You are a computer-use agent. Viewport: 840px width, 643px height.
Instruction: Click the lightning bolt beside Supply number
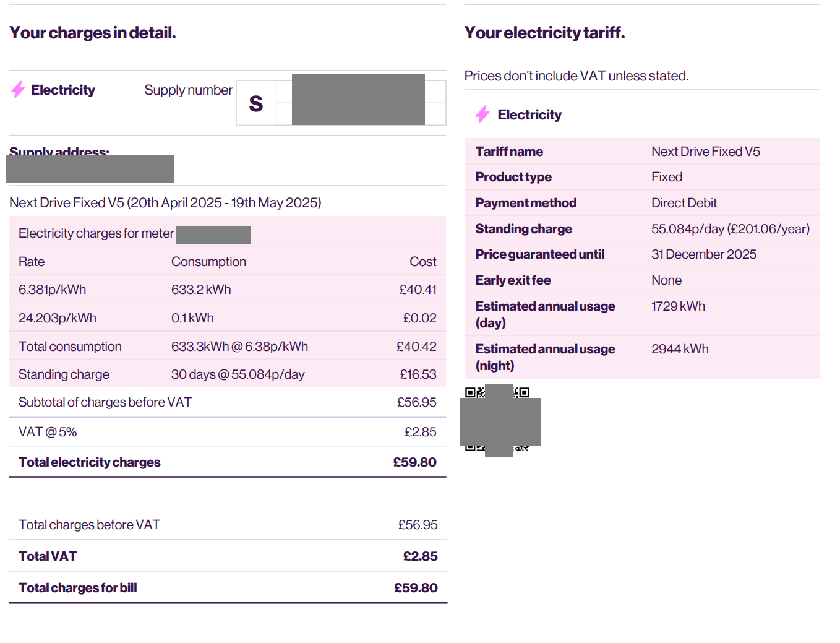pos(18,90)
